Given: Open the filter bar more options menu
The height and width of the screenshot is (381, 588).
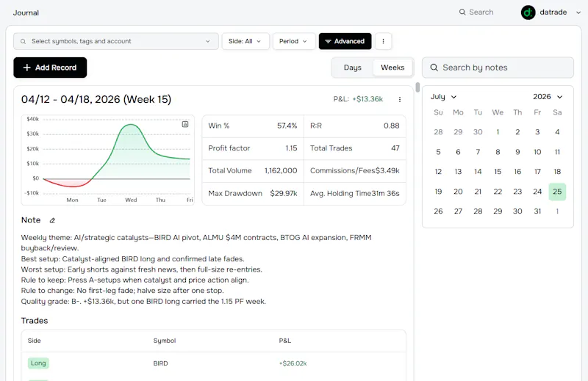Looking at the screenshot, I should tap(383, 41).
